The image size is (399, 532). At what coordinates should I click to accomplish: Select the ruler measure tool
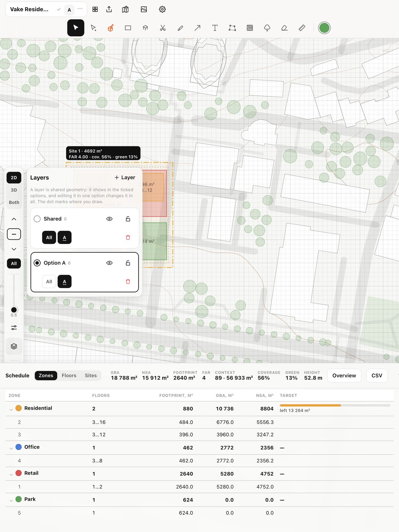[x=302, y=28]
